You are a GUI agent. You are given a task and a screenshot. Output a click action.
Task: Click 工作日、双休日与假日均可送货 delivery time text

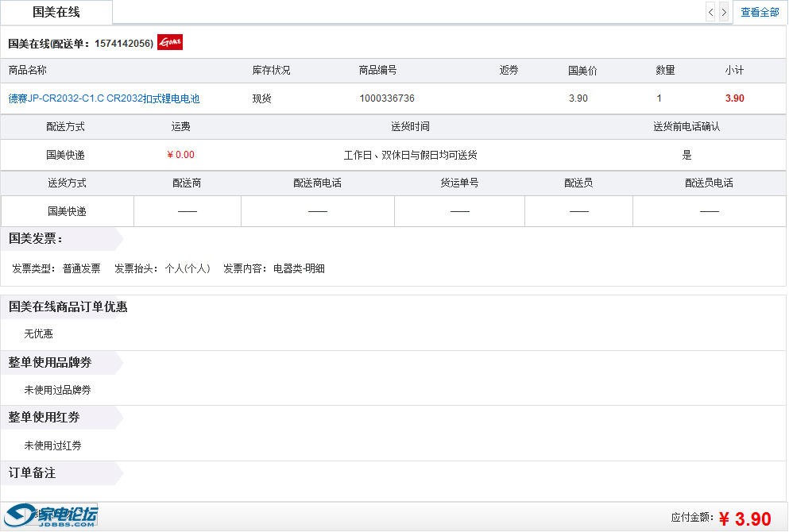(410, 155)
